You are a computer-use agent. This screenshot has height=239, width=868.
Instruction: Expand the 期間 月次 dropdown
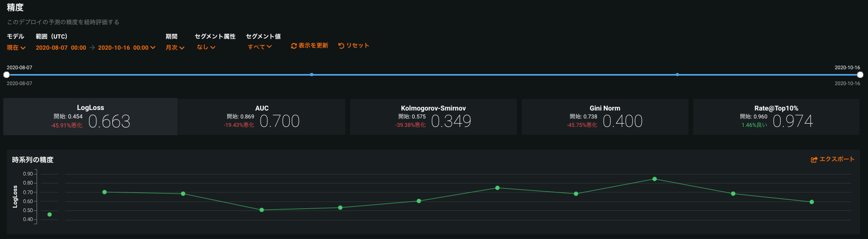[x=175, y=48]
